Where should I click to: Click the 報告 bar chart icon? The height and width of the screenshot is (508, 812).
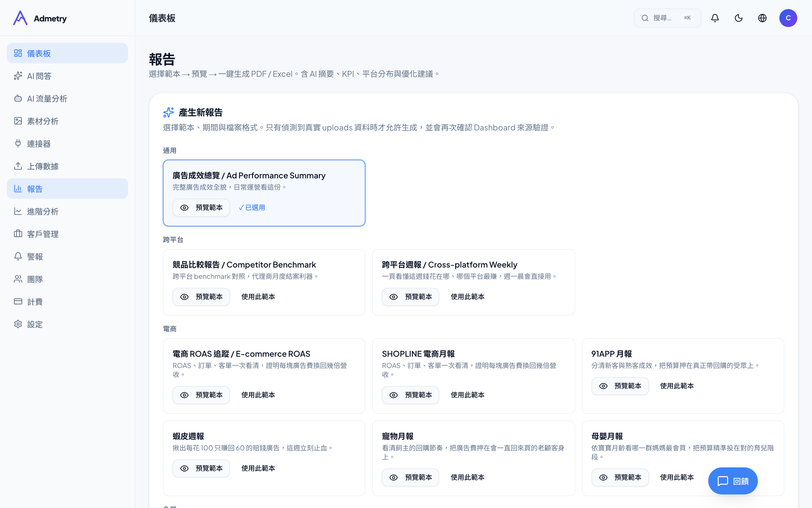18,189
